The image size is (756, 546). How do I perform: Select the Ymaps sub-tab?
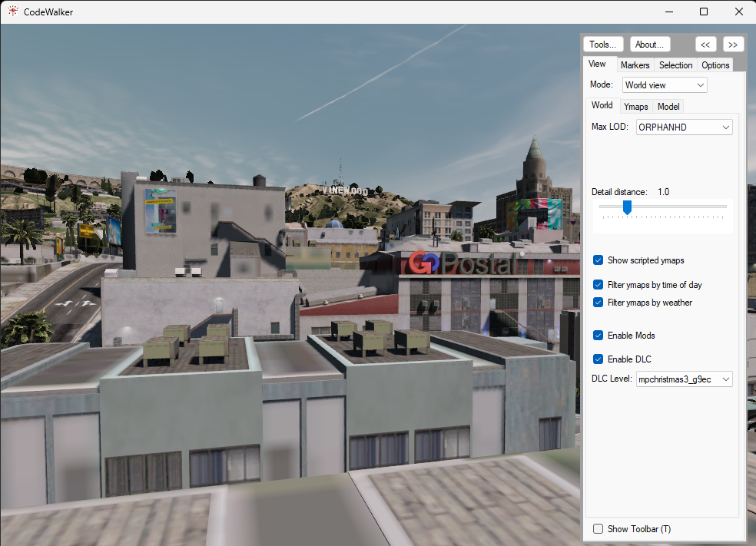pyautogui.click(x=635, y=107)
